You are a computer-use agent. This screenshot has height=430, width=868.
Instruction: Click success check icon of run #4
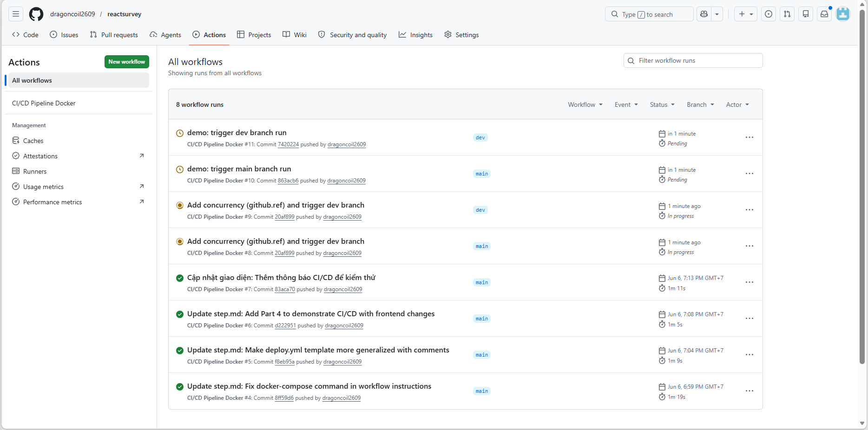tap(180, 387)
